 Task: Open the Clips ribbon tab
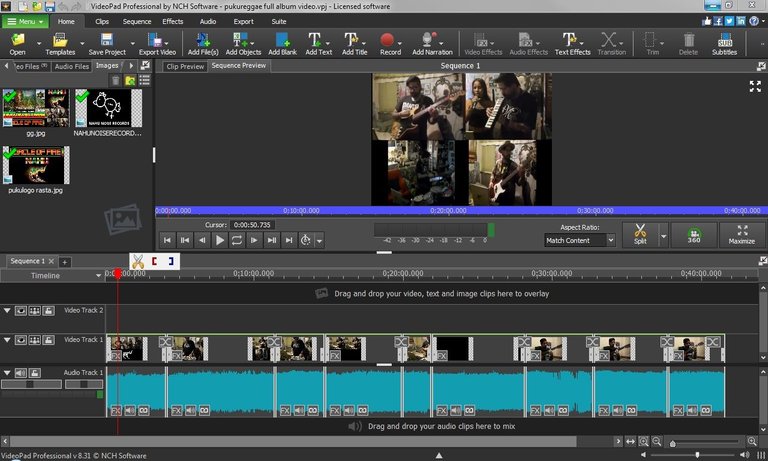102,22
